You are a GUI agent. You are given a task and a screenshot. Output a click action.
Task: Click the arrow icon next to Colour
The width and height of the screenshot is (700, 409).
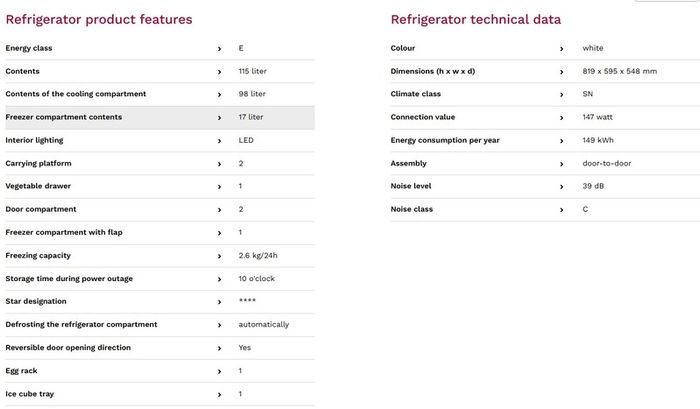click(562, 49)
